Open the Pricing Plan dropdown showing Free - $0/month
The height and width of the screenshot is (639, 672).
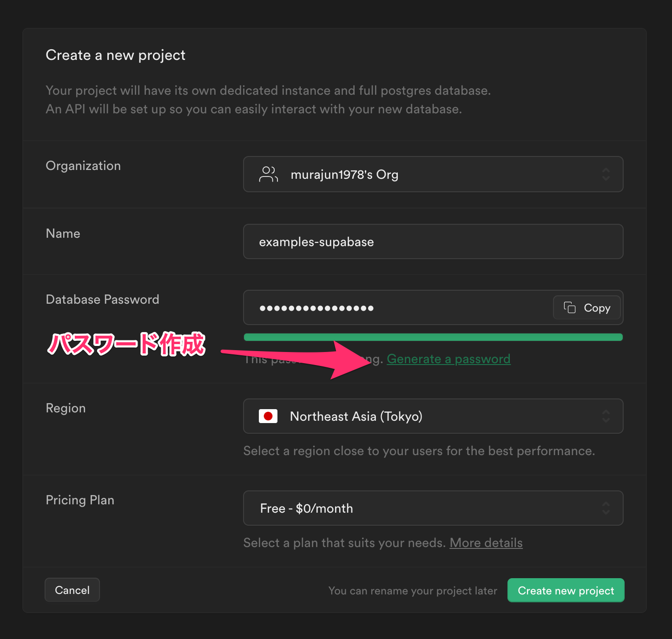click(x=432, y=508)
